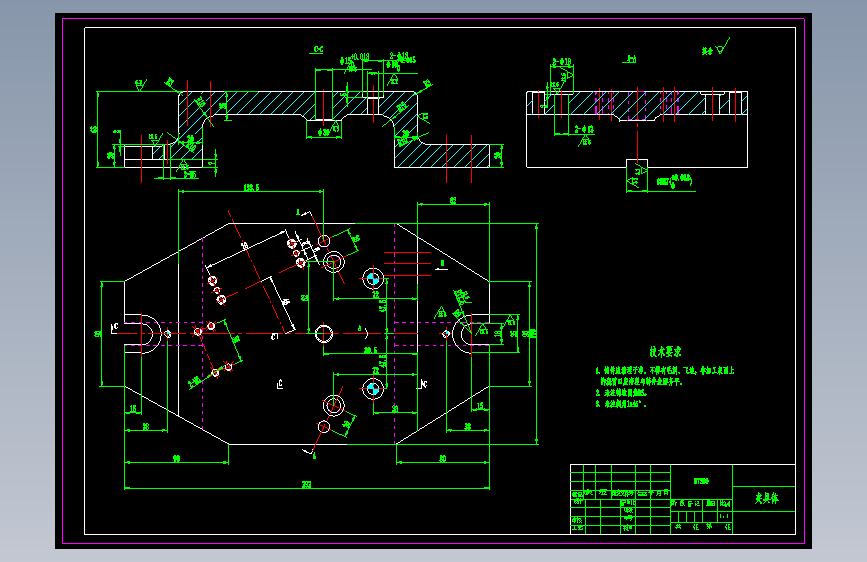The height and width of the screenshot is (562, 867).
Task: Select the "C-C" section view label
Action: [318, 50]
